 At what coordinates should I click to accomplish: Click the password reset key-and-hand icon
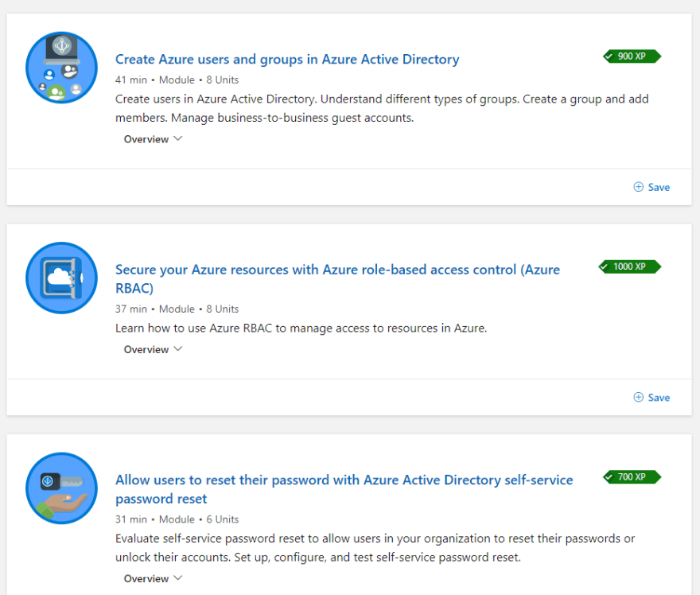(x=61, y=488)
